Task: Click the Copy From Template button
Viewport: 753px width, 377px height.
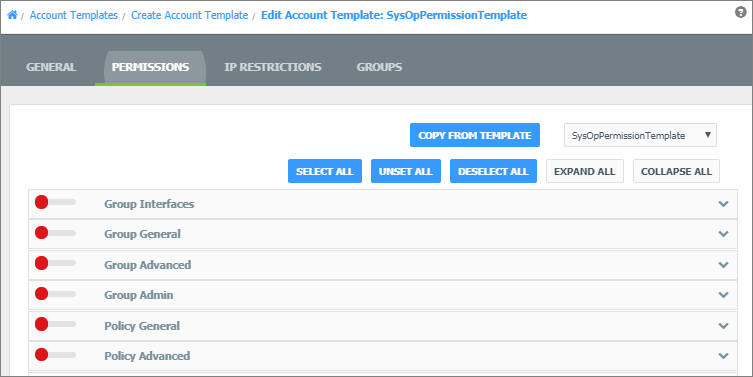Action: pos(475,135)
